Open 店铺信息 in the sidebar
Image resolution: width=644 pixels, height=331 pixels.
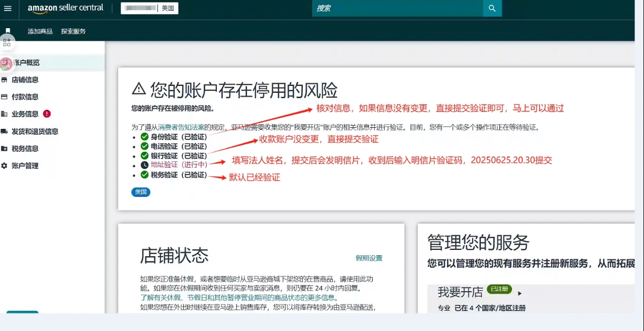pyautogui.click(x=25, y=80)
